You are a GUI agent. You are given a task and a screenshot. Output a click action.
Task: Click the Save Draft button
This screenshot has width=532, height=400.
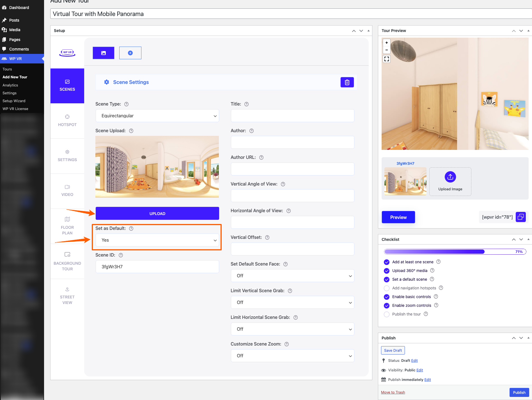click(x=393, y=350)
